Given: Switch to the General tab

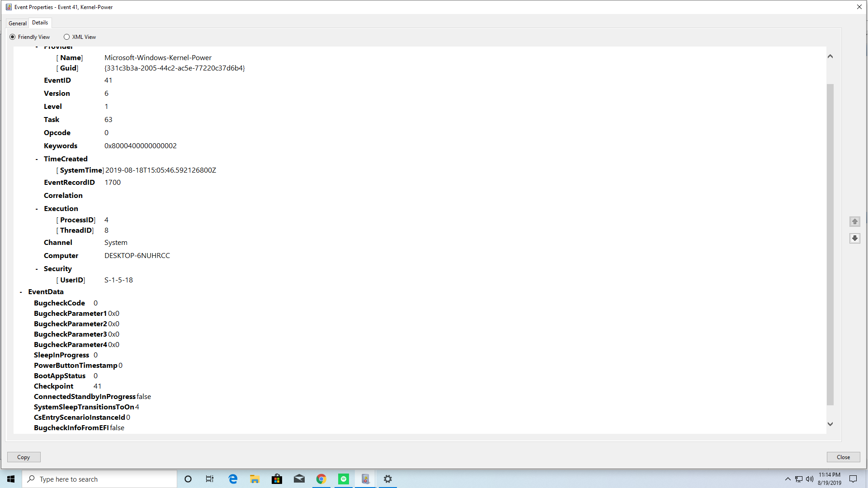Looking at the screenshot, I should 18,23.
